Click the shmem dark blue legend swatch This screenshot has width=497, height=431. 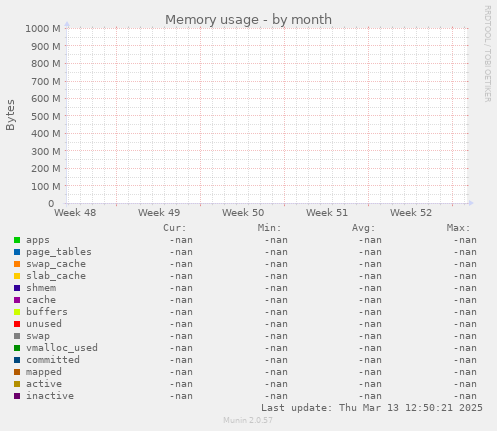[x=17, y=288]
